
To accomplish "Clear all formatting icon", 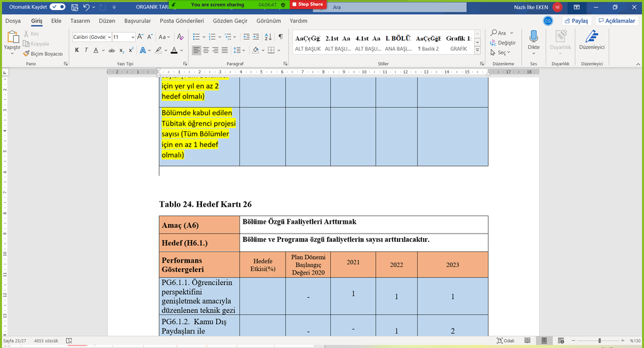I will (x=180, y=37).
